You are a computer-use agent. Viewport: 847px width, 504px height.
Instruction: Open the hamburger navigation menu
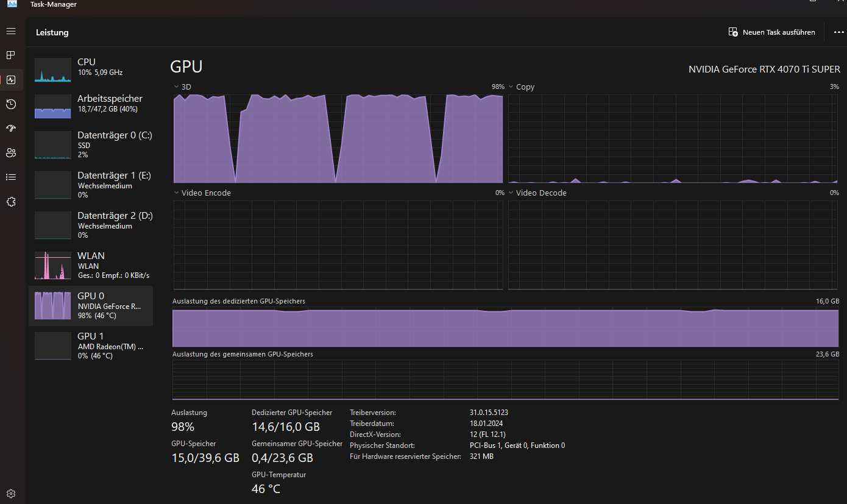[x=11, y=31]
